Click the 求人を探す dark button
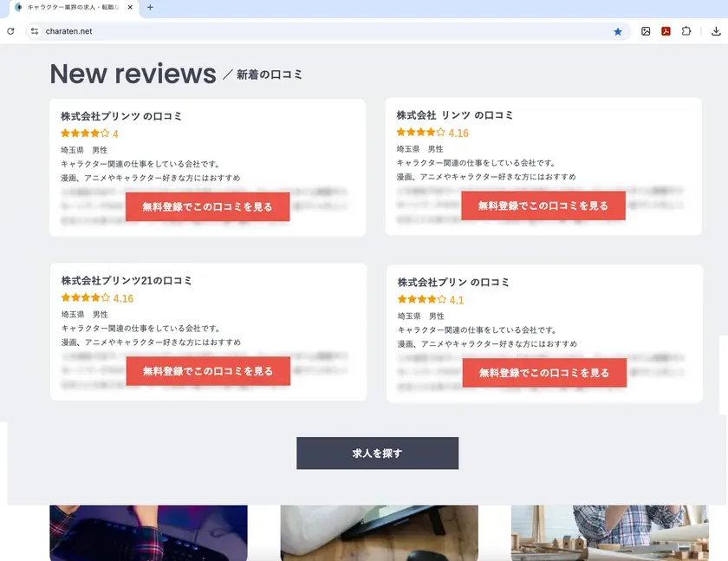The image size is (728, 561). pyautogui.click(x=378, y=453)
